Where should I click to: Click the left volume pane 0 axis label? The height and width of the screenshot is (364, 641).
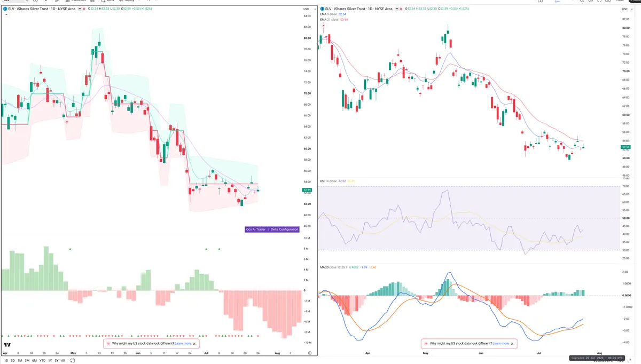304,291
